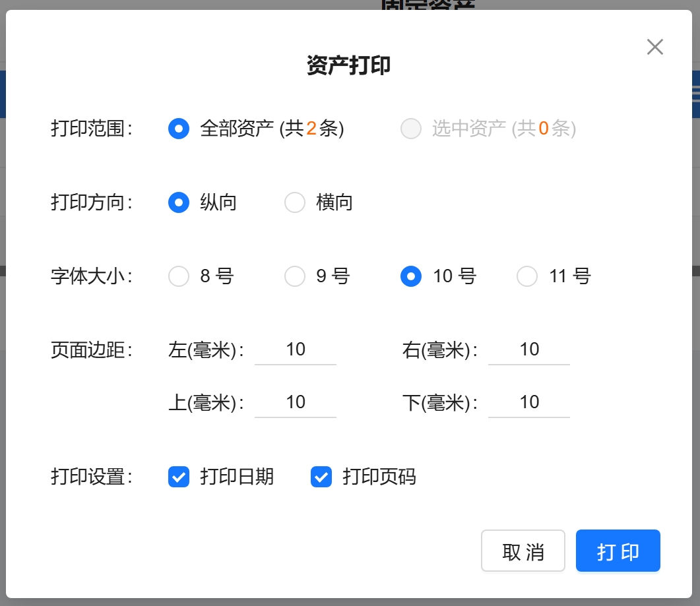Click the 页面边距 label
The width and height of the screenshot is (700, 606).
coord(92,350)
